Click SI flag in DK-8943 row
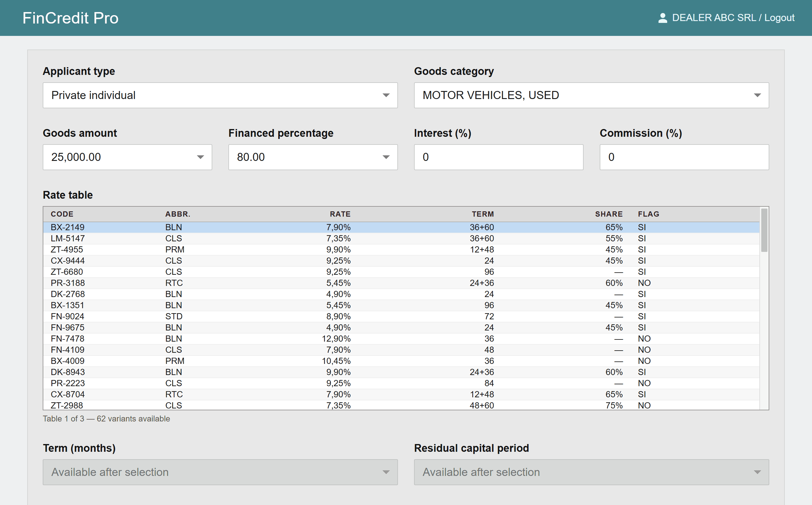The height and width of the screenshot is (505, 812). pos(642,372)
